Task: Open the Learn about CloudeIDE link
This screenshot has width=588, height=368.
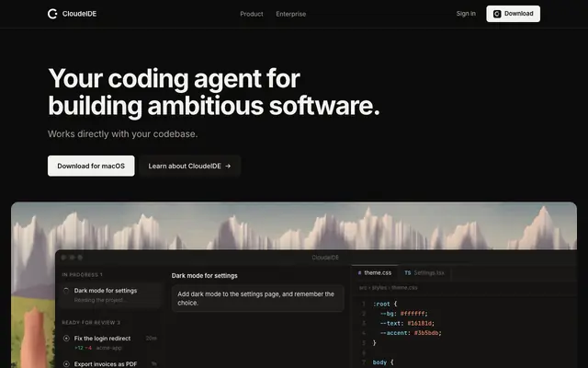Action: pyautogui.click(x=189, y=166)
